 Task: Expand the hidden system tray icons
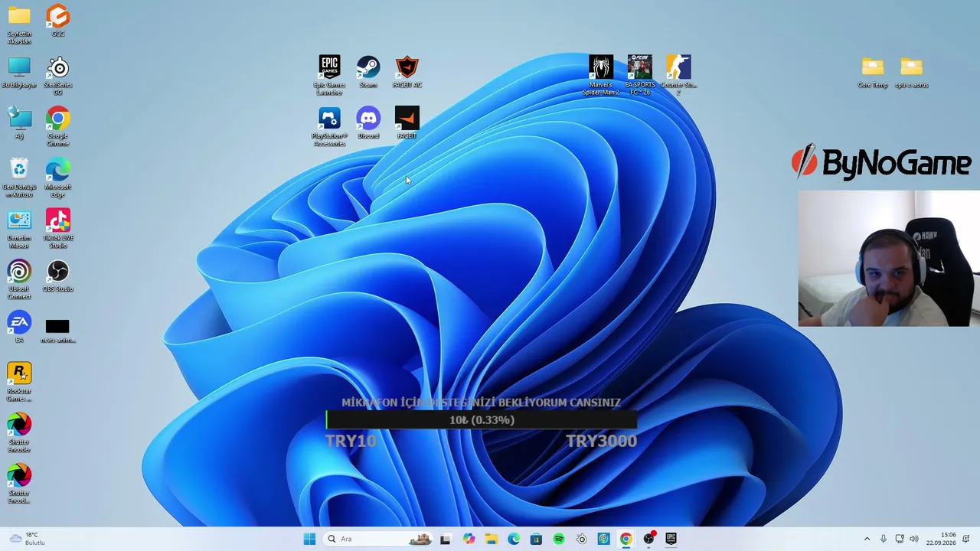click(867, 539)
